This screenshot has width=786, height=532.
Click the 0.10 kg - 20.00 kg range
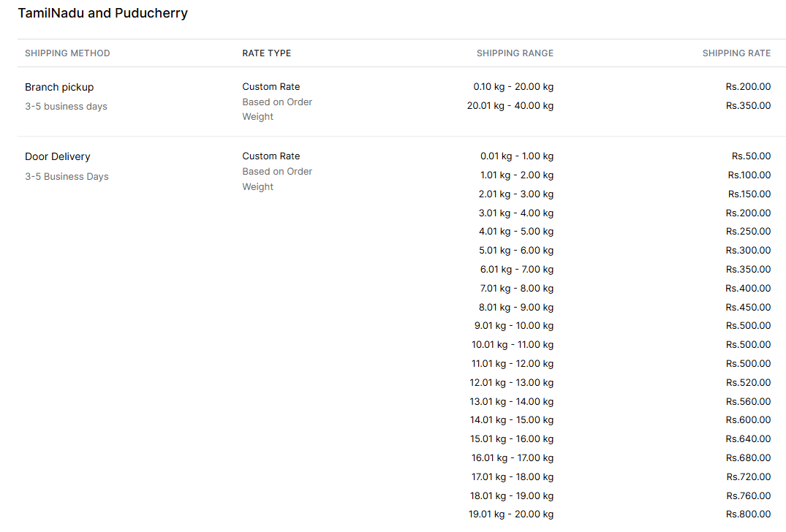coord(513,86)
